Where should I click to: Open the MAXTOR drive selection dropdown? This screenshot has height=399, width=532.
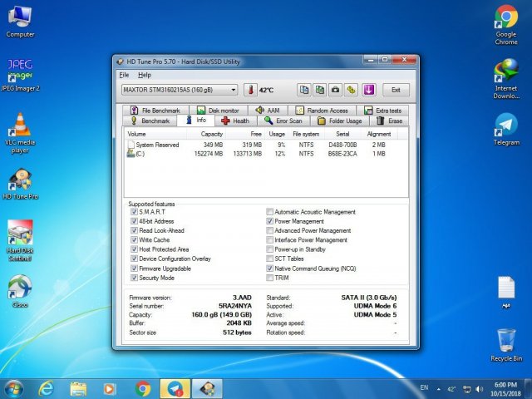point(234,90)
